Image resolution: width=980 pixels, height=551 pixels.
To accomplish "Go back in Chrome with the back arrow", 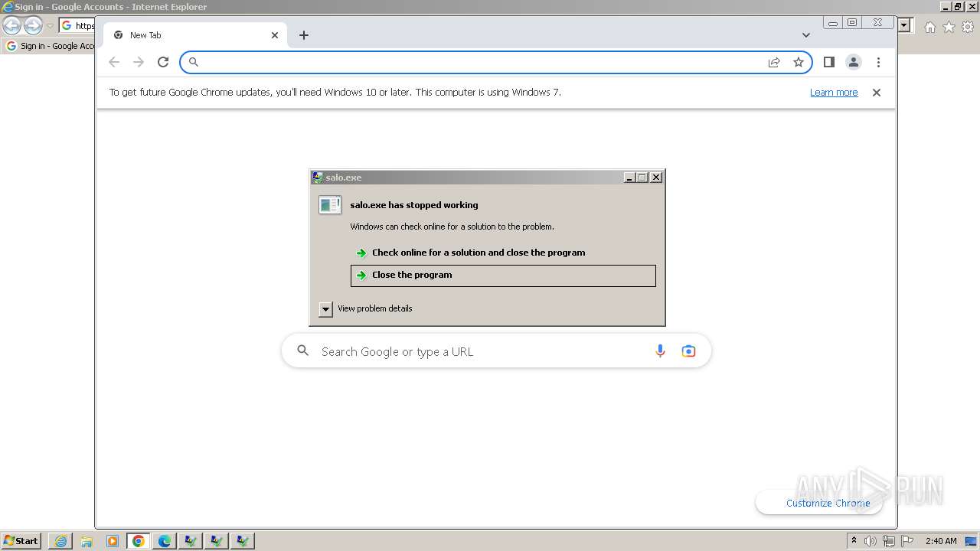I will [x=114, y=62].
